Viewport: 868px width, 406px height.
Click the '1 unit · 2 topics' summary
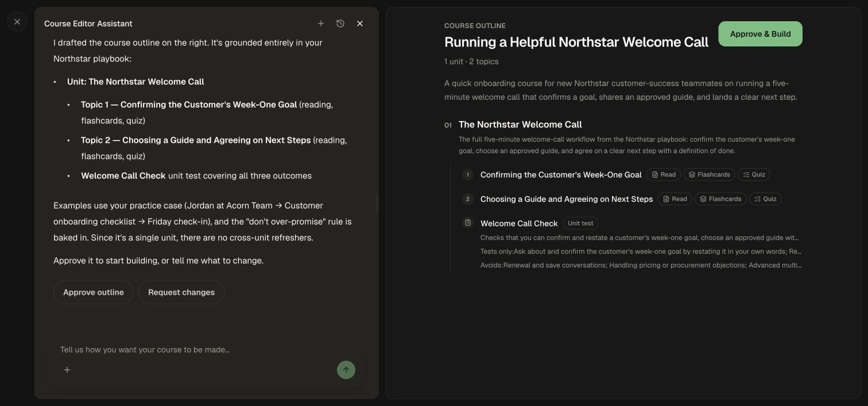point(471,61)
